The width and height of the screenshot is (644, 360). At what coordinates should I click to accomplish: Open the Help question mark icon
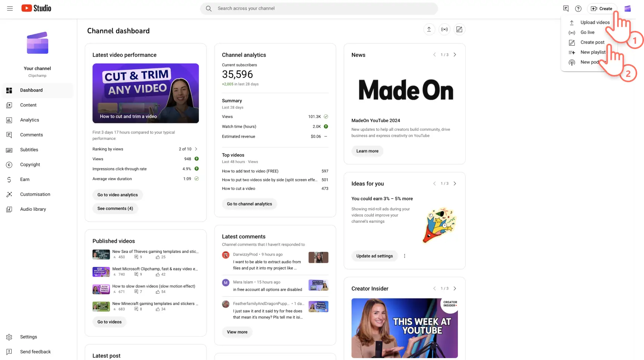578,8
